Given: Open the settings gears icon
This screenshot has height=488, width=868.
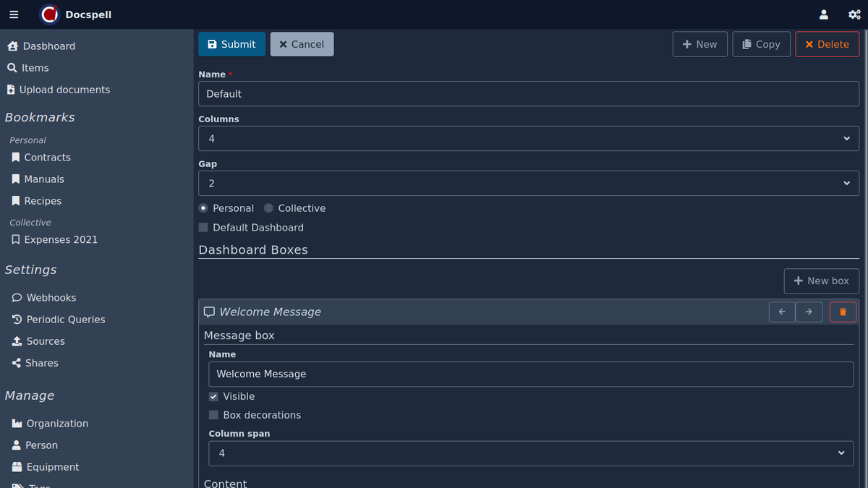Looking at the screenshot, I should tap(854, 14).
